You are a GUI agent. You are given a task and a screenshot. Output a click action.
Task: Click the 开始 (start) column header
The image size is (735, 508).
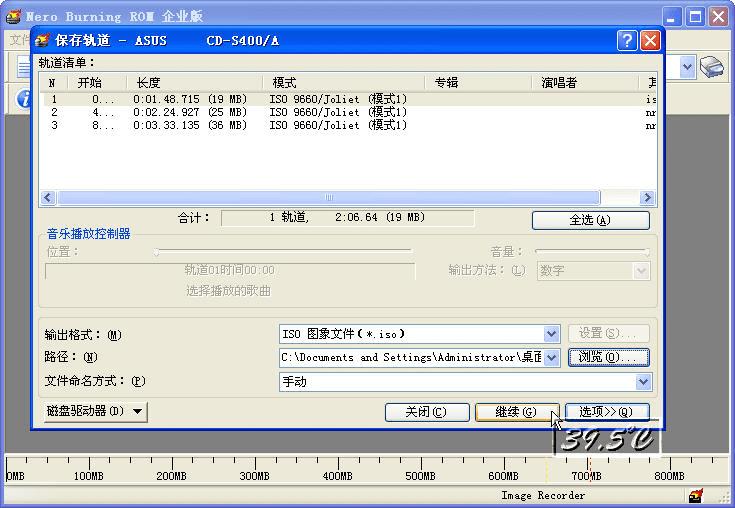pyautogui.click(x=98, y=83)
